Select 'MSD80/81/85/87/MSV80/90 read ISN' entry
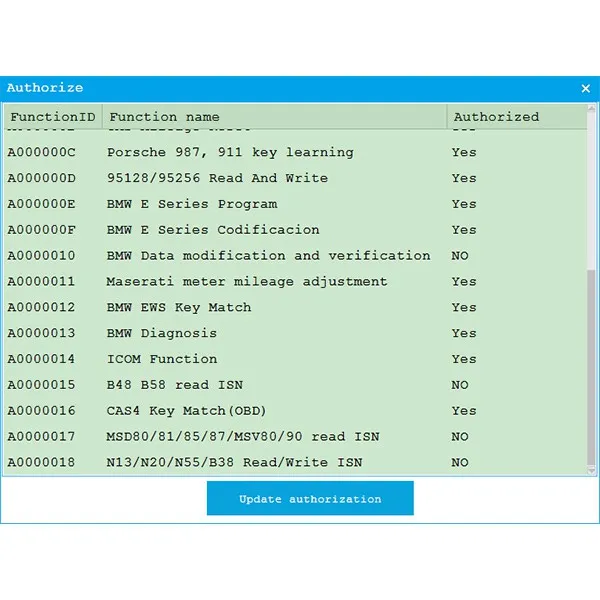 [x=243, y=437]
